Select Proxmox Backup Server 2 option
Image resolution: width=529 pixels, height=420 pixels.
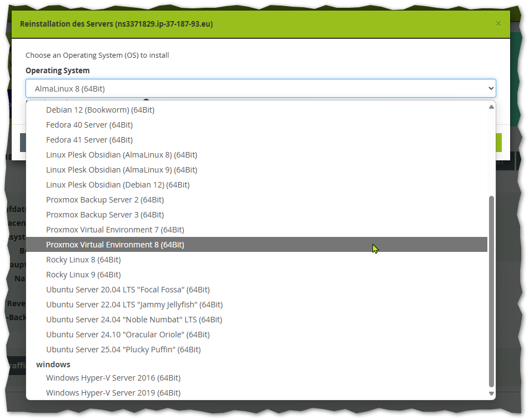(x=105, y=200)
